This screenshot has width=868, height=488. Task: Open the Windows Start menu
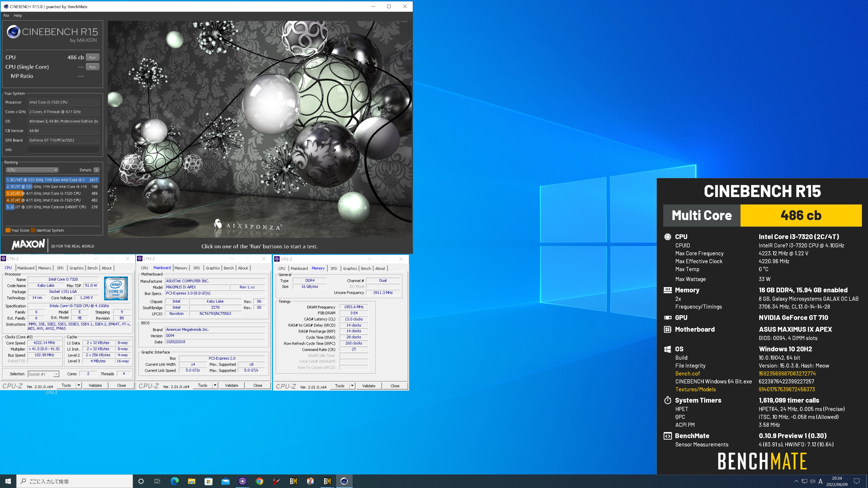click(8, 481)
